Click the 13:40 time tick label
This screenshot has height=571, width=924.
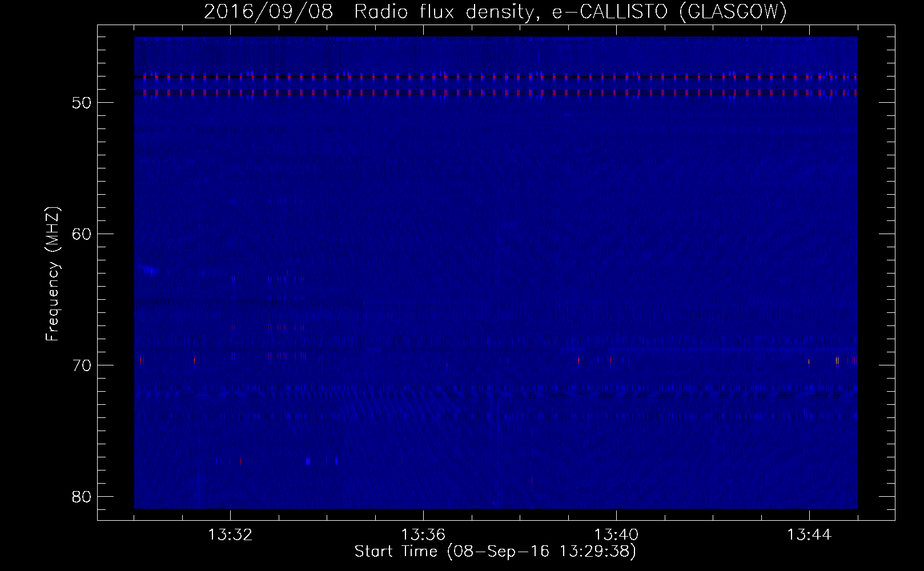pyautogui.click(x=616, y=535)
